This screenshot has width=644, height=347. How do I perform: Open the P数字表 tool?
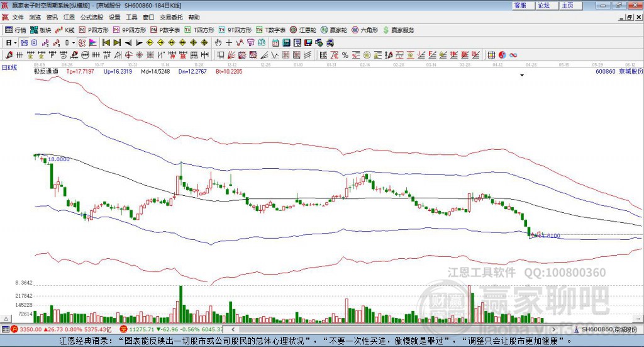(x=165, y=30)
